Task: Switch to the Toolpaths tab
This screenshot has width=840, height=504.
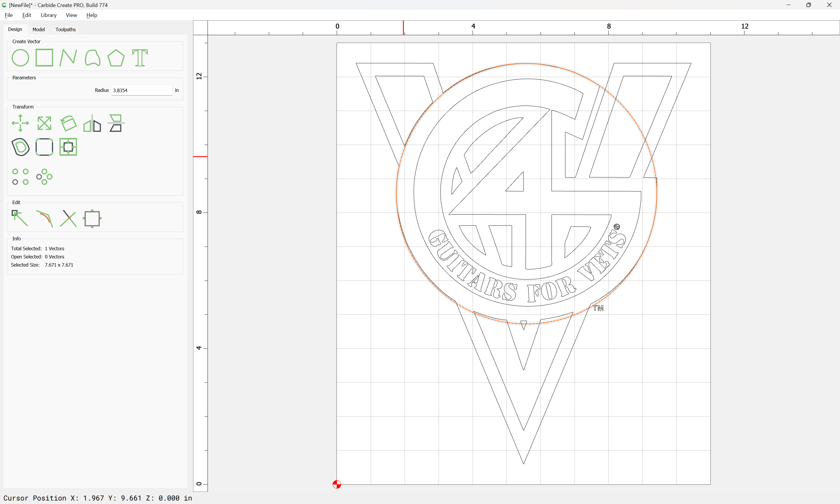Action: coord(66,29)
